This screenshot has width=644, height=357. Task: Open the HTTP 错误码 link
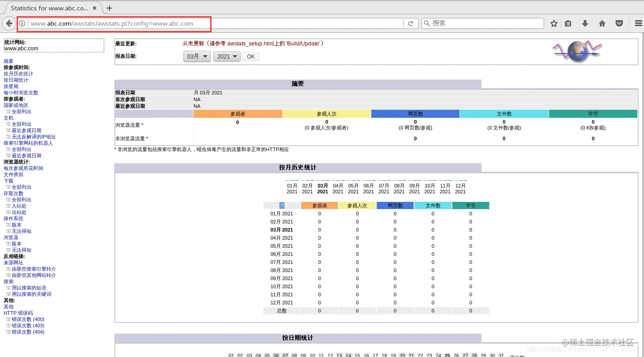coord(18,313)
